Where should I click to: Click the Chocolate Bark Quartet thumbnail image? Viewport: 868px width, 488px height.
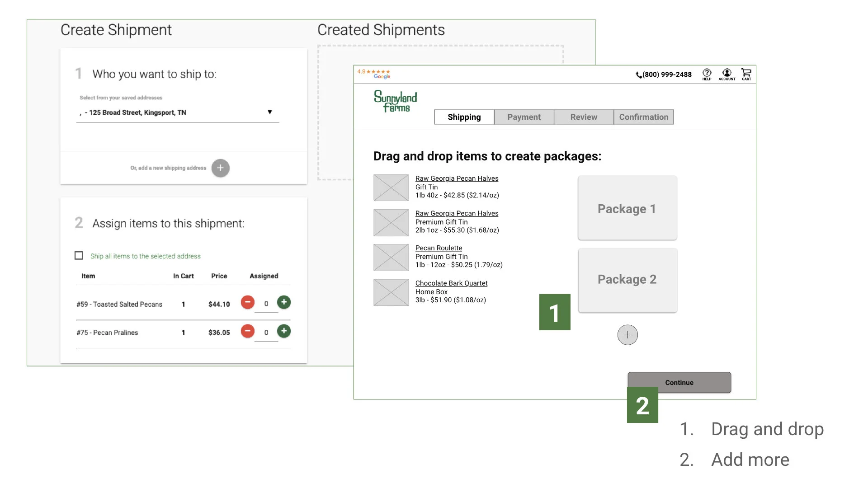point(391,292)
